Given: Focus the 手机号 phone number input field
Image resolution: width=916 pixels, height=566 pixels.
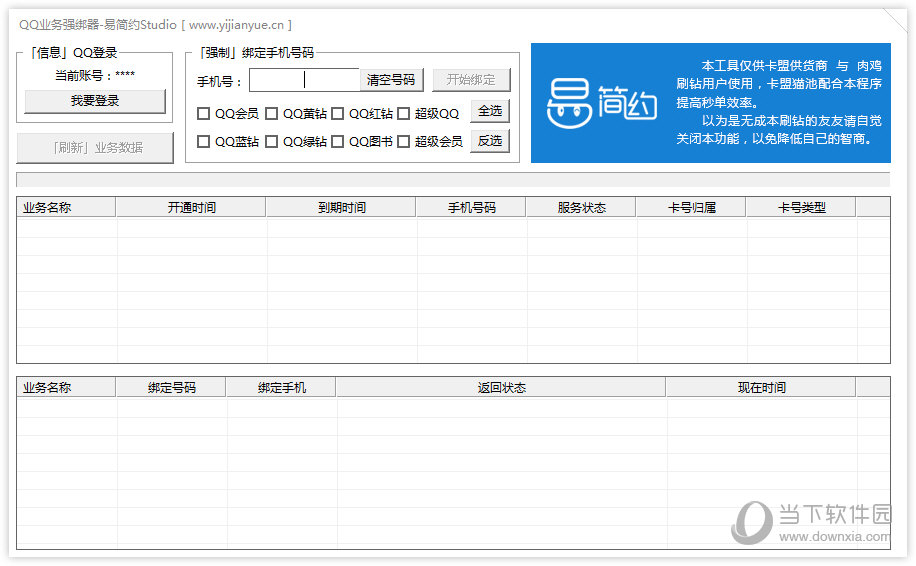Looking at the screenshot, I should click(304, 80).
